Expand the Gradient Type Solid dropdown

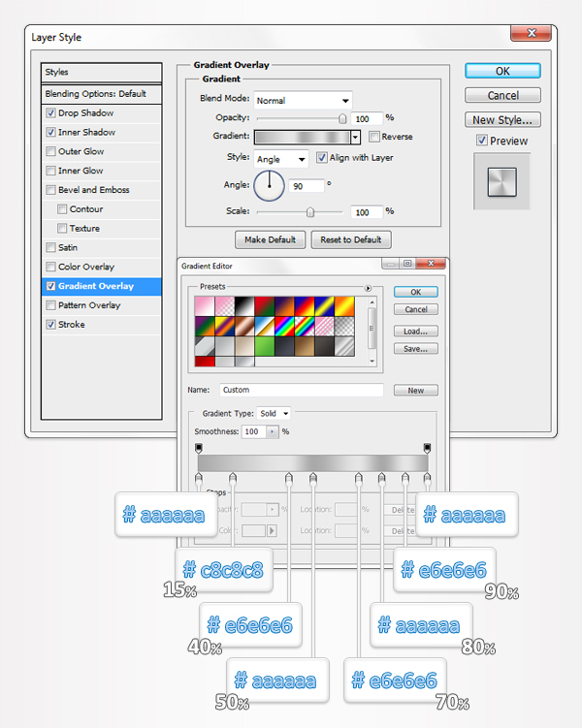point(273,413)
